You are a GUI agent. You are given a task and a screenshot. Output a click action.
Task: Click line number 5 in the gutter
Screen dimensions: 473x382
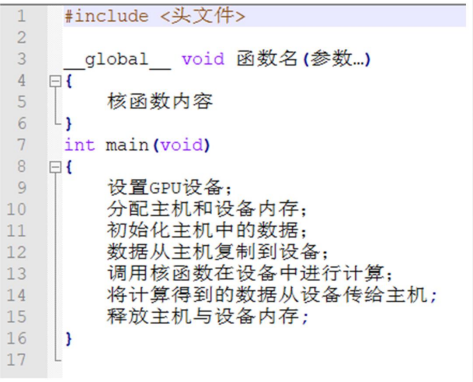pos(21,102)
